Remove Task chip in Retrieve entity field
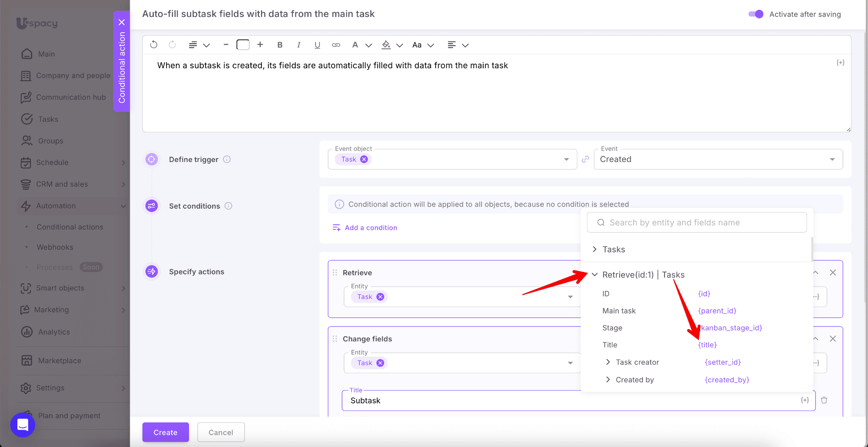The image size is (868, 447). pos(380,297)
